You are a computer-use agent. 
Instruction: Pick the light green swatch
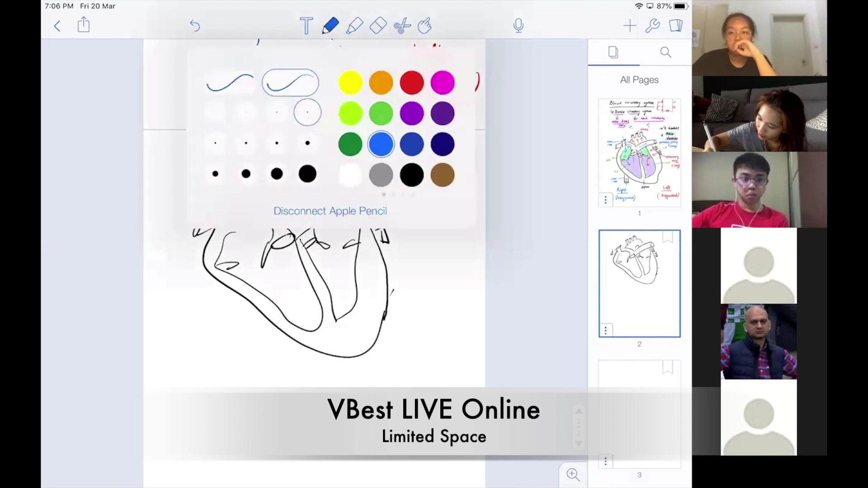click(x=381, y=113)
